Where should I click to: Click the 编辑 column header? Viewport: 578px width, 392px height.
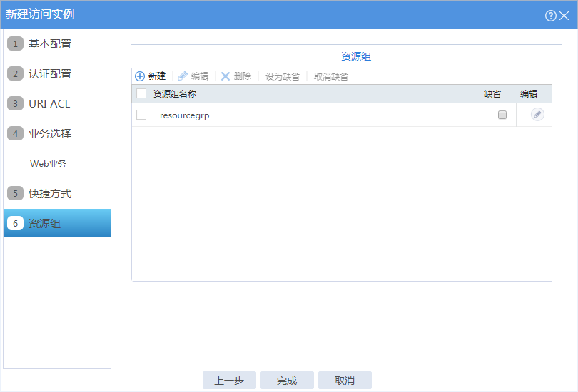[x=529, y=94]
